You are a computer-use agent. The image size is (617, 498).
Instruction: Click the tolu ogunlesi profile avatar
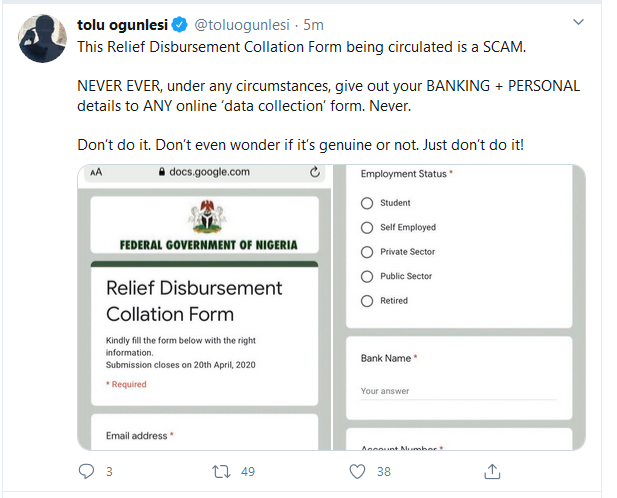coord(39,36)
